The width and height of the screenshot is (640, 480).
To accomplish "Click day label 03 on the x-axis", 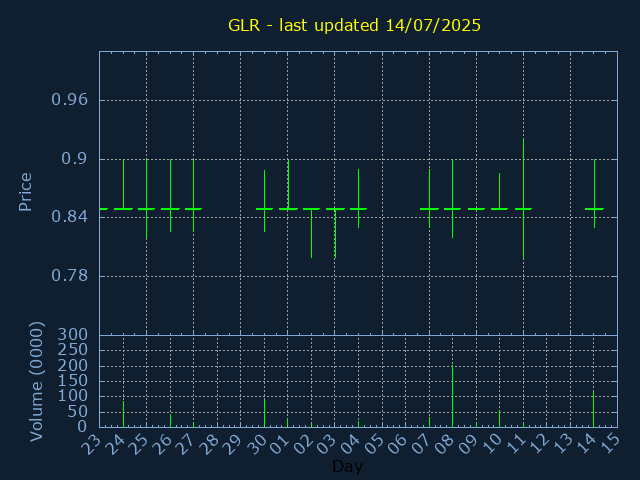I will [x=327, y=444].
